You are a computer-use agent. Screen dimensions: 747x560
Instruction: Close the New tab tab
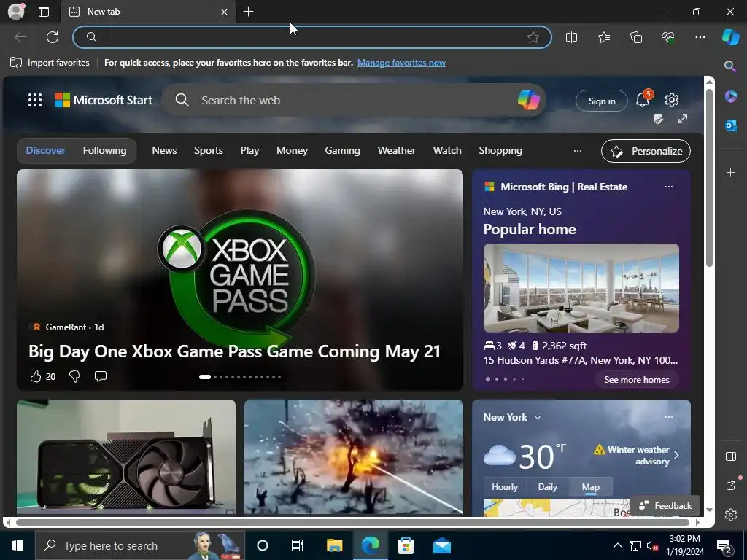pos(224,12)
